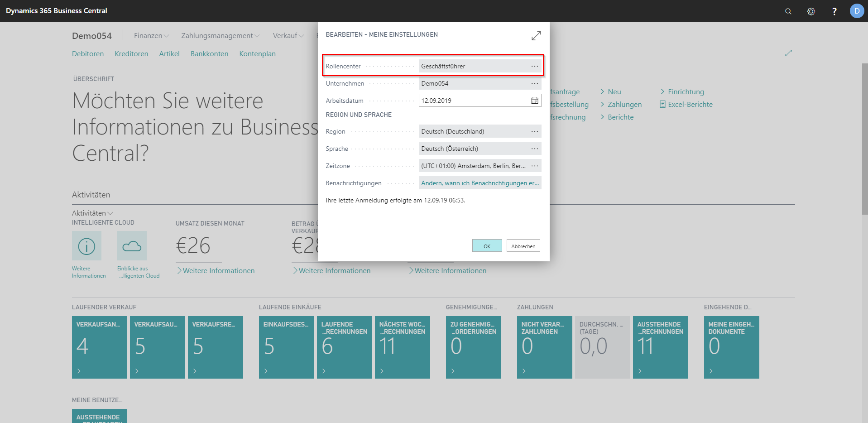
Task: Expand the Aktivitäten dropdown
Action: 92,213
